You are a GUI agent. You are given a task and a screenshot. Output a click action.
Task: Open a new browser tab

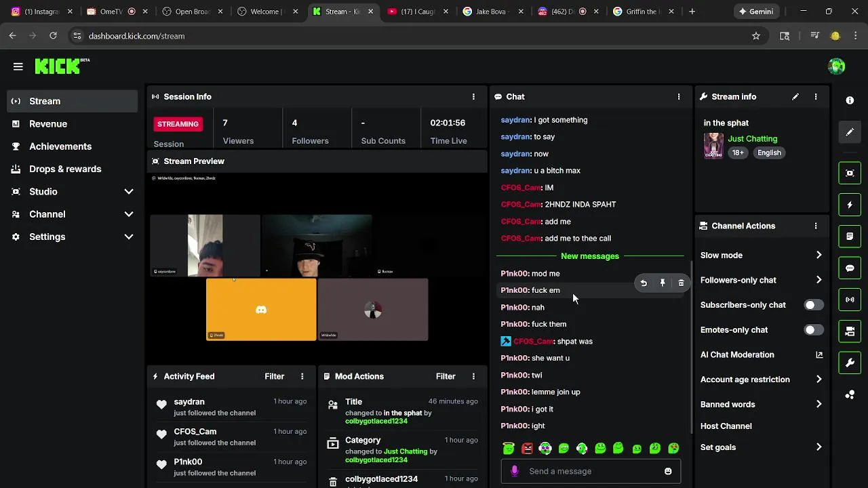pyautogui.click(x=692, y=12)
